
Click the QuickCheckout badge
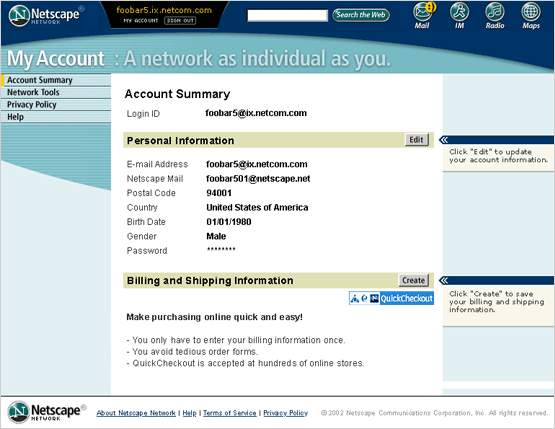(x=391, y=298)
